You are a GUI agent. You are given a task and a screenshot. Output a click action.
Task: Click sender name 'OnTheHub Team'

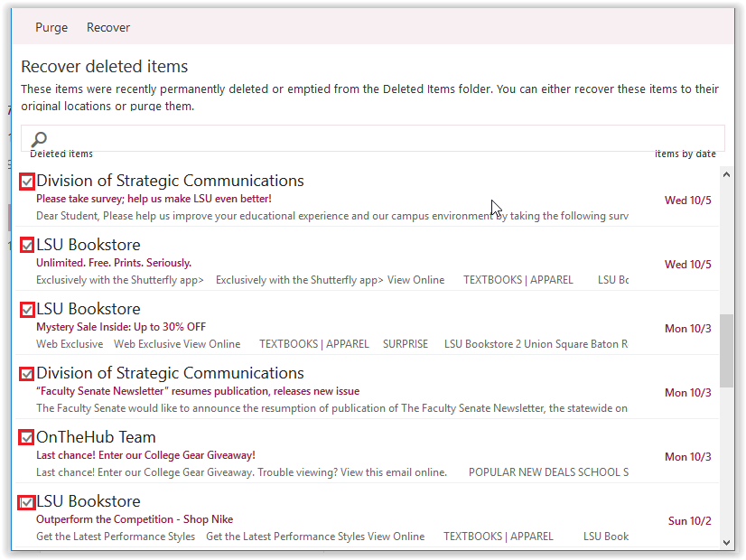point(96,437)
